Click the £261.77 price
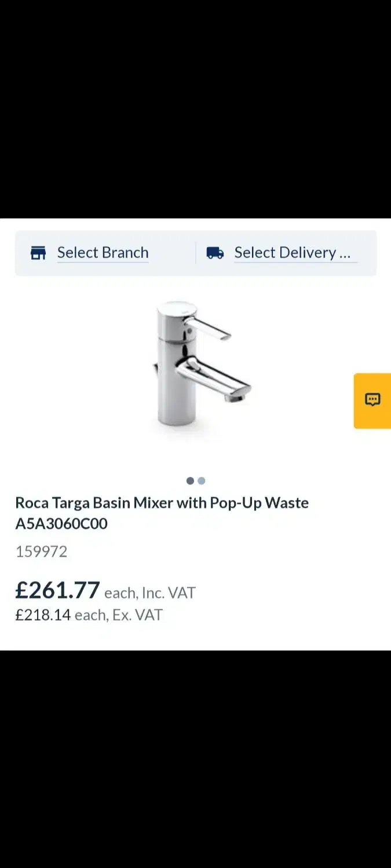Screen dimensions: 391x868 pyautogui.click(x=58, y=591)
